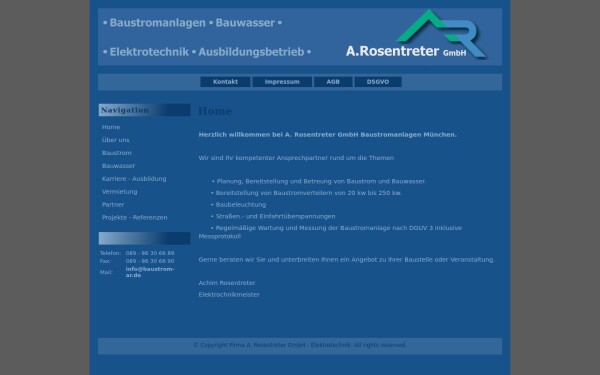
Task: Go to Home in sidebar navigation
Action: coord(111,127)
